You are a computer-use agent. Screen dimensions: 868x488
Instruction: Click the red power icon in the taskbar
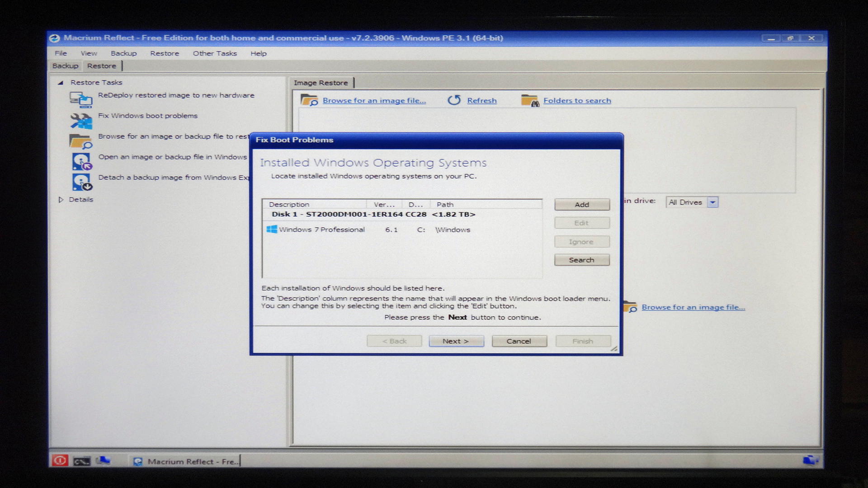click(x=60, y=460)
